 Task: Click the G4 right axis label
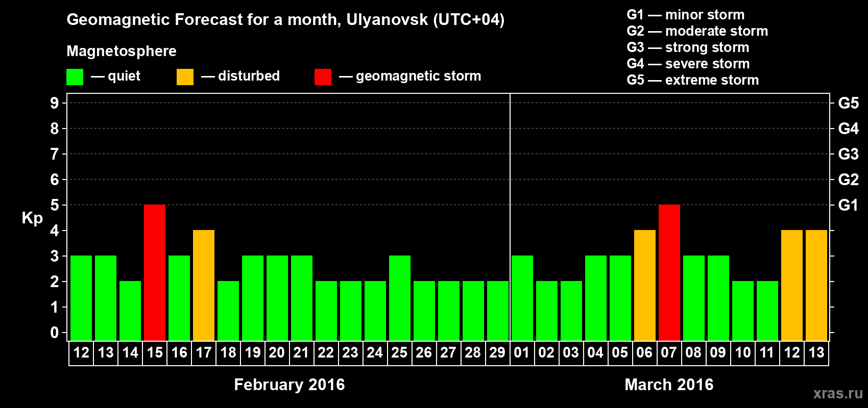(x=848, y=129)
